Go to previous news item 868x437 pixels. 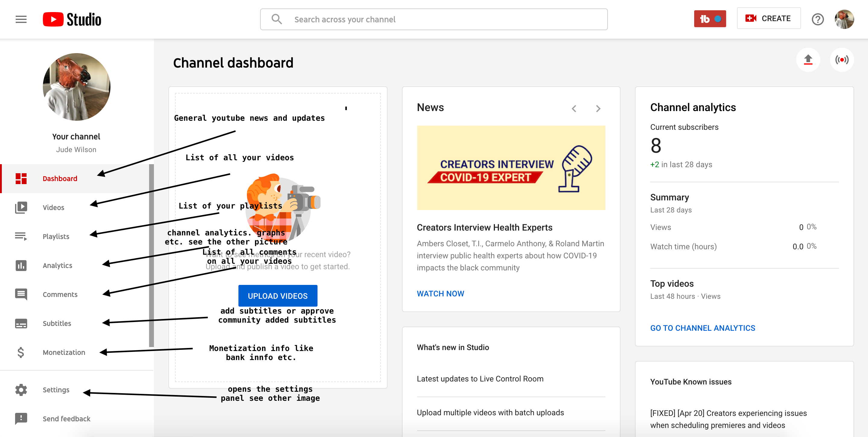pyautogui.click(x=574, y=108)
